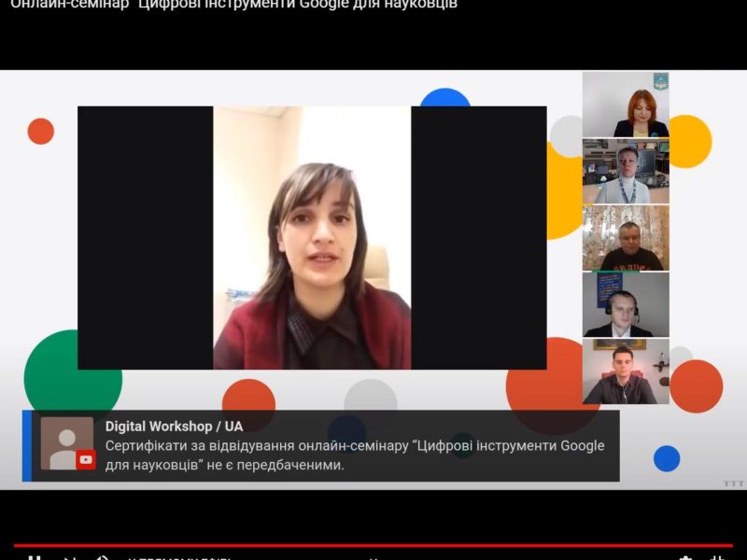Screen dimensions: 747x560
Task: Open the player settings gear
Action: click(x=686, y=557)
